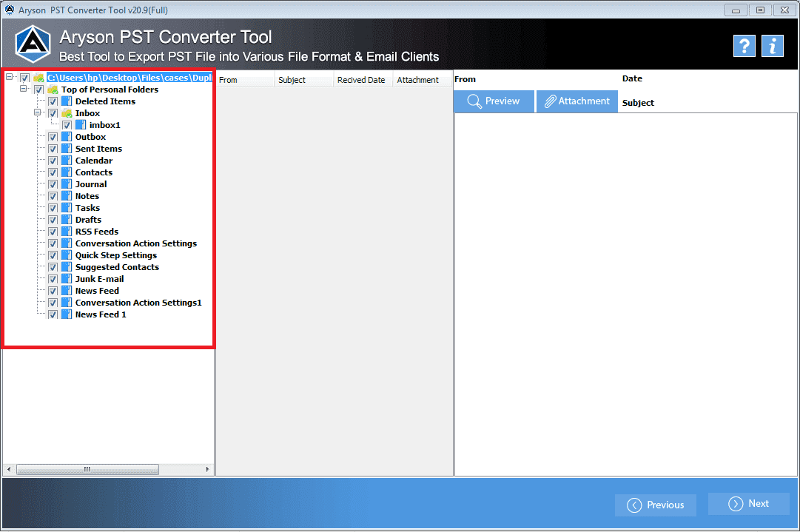The height and width of the screenshot is (532, 800).
Task: Click the Next button
Action: (748, 503)
